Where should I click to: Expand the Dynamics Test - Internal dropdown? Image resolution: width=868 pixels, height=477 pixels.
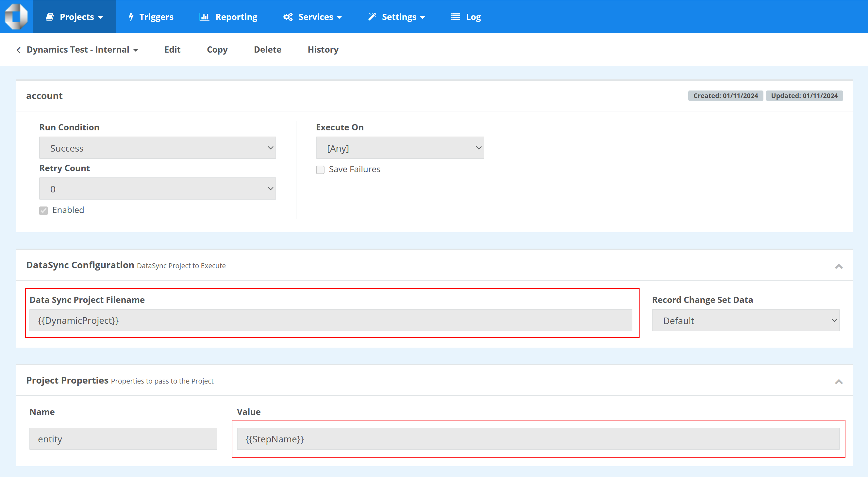(x=82, y=50)
